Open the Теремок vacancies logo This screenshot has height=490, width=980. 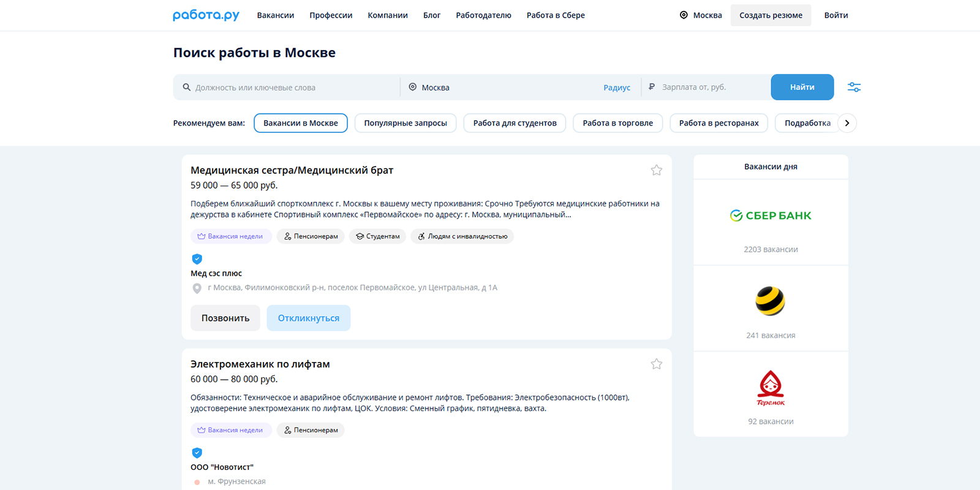point(771,388)
